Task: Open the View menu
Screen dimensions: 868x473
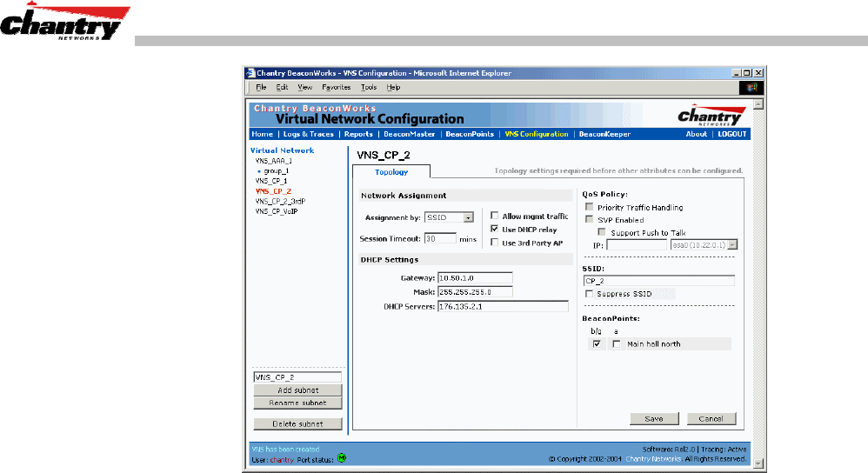Action: pos(305,88)
